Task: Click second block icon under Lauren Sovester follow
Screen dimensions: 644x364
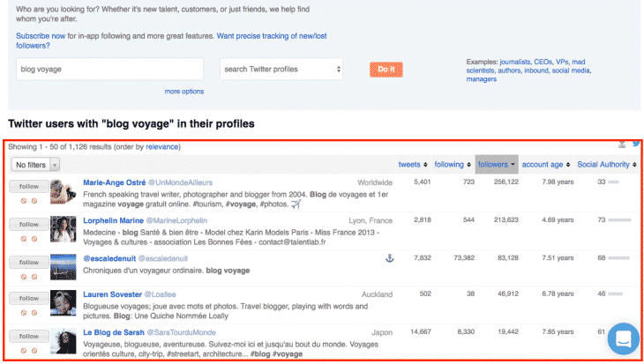Action: coord(34,312)
